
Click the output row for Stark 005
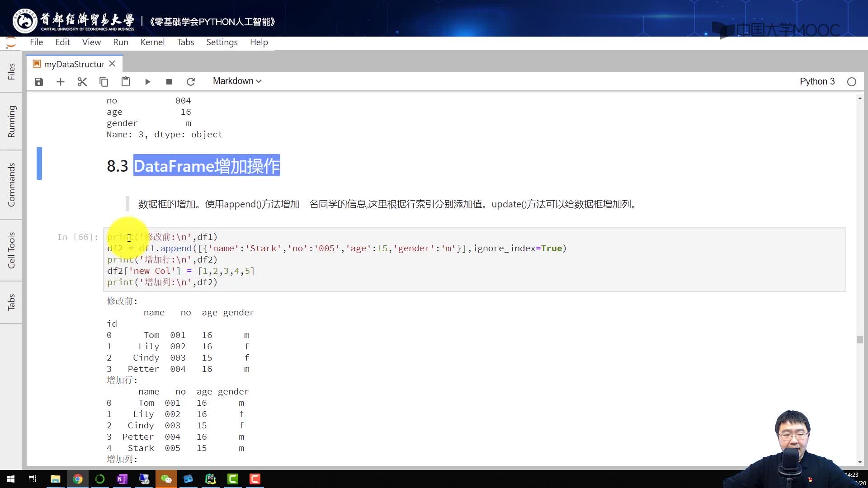click(x=175, y=448)
